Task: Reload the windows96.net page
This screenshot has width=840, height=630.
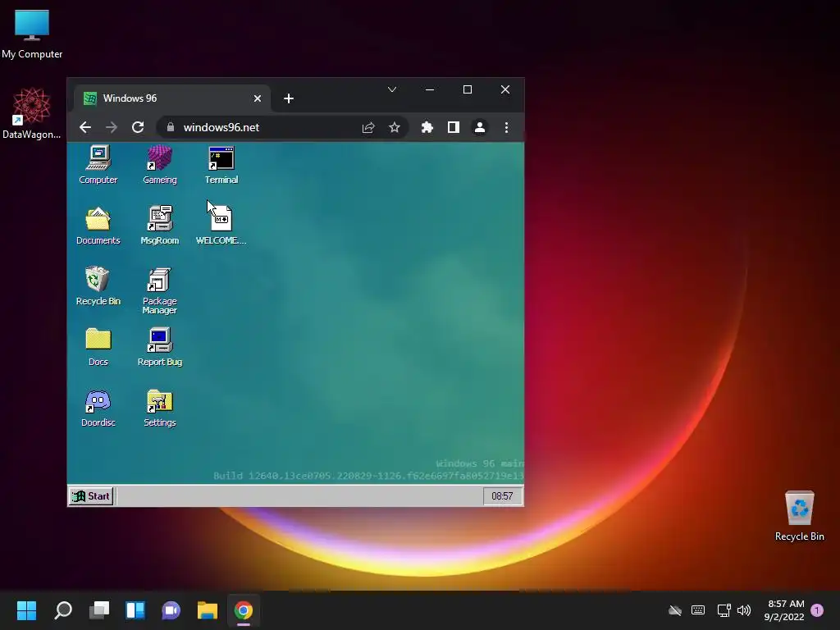Action: (x=138, y=127)
